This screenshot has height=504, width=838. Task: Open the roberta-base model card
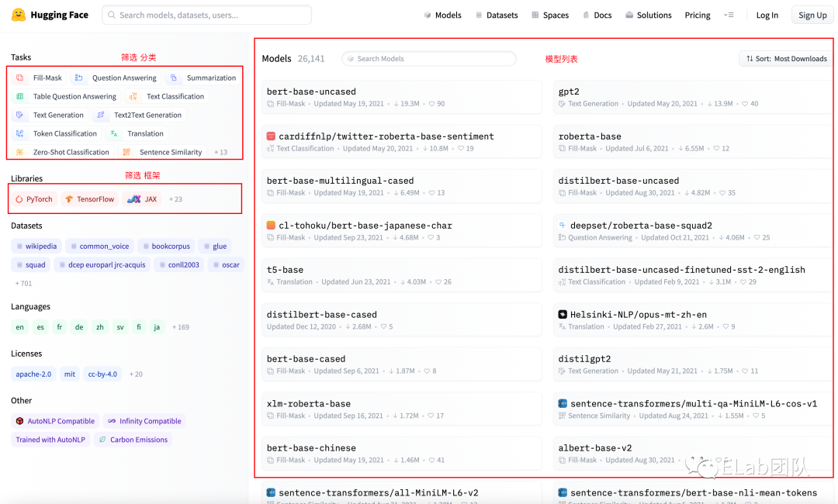tap(693, 141)
